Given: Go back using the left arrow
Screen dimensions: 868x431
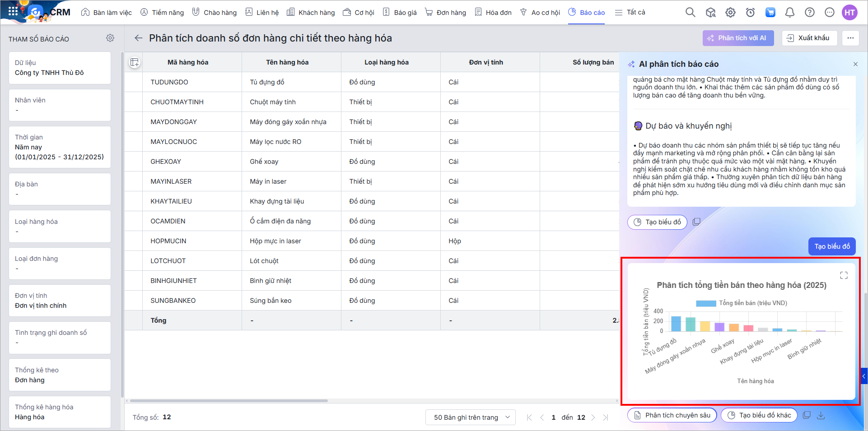Looking at the screenshot, I should (x=138, y=38).
